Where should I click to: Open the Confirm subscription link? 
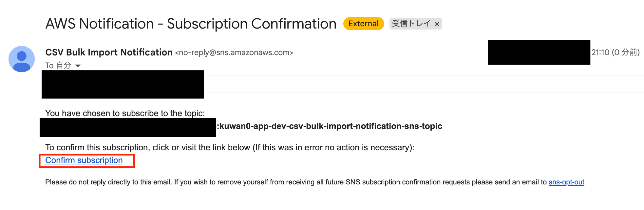click(84, 160)
